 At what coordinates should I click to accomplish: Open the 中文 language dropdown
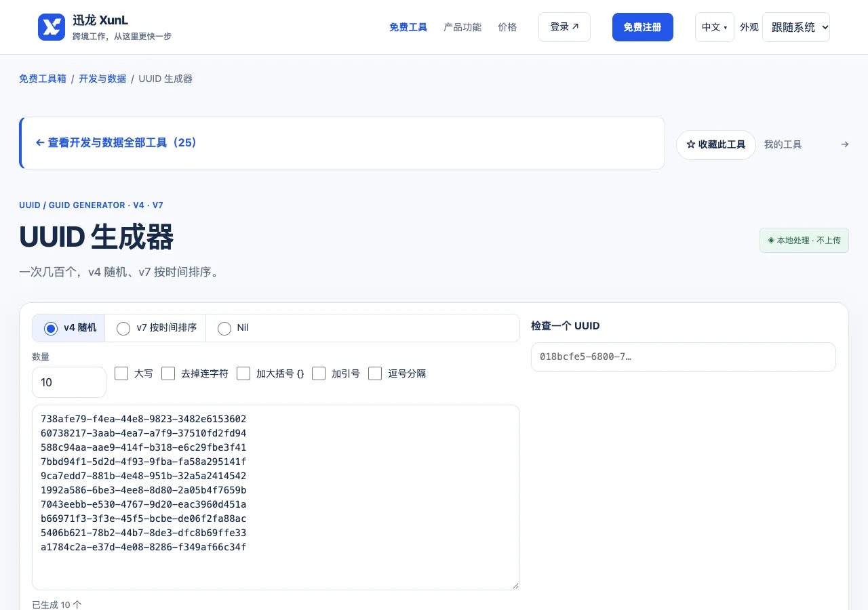point(715,27)
